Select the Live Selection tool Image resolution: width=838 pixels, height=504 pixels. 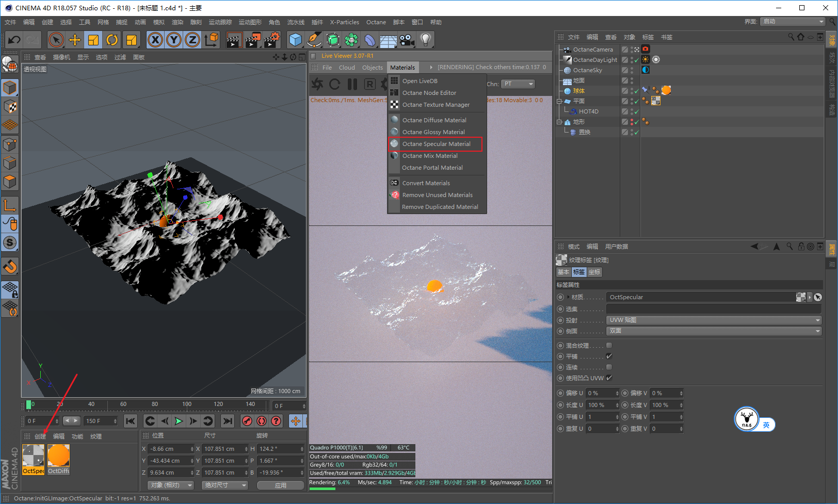[x=56, y=40]
